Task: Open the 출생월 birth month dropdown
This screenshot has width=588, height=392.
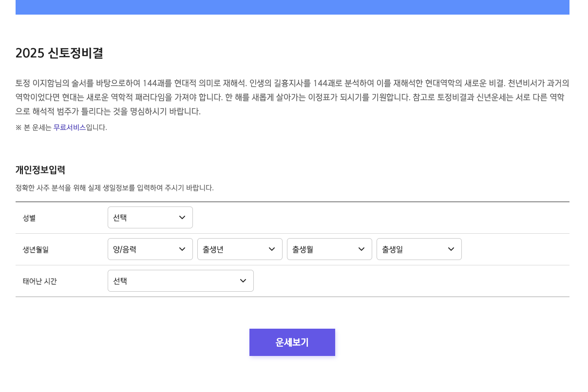Action: [329, 249]
